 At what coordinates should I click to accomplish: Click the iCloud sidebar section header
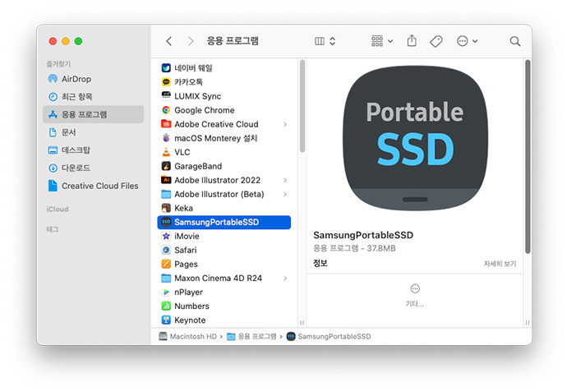click(x=58, y=209)
